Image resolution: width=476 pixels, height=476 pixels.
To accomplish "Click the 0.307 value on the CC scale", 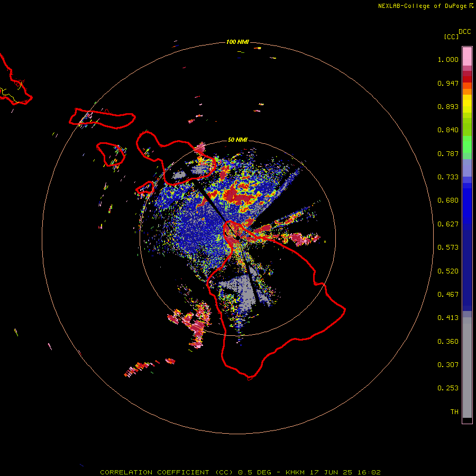I will pos(448,365).
